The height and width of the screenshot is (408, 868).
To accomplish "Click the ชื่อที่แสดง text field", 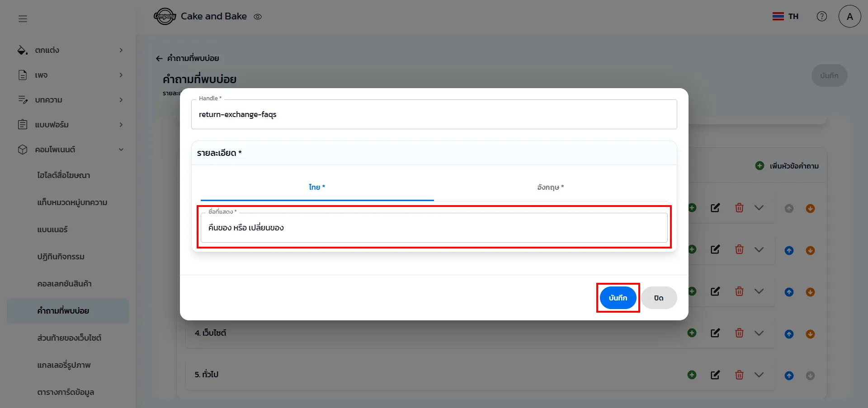I will click(x=434, y=228).
